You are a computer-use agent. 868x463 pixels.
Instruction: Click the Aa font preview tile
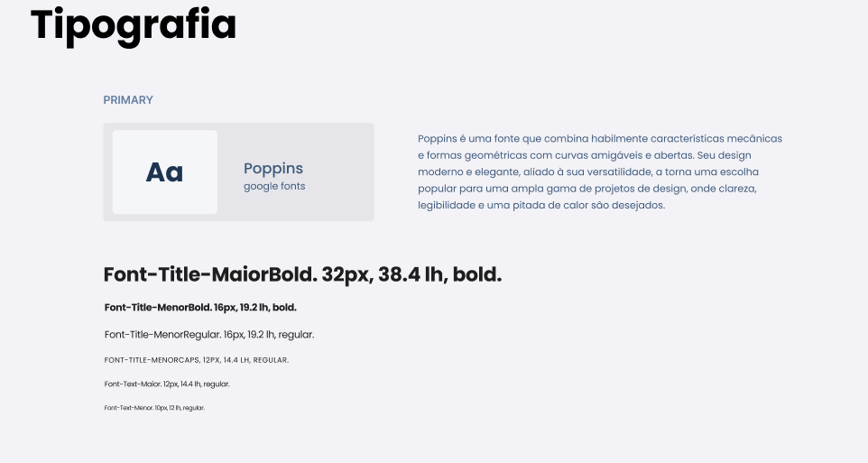click(x=165, y=172)
